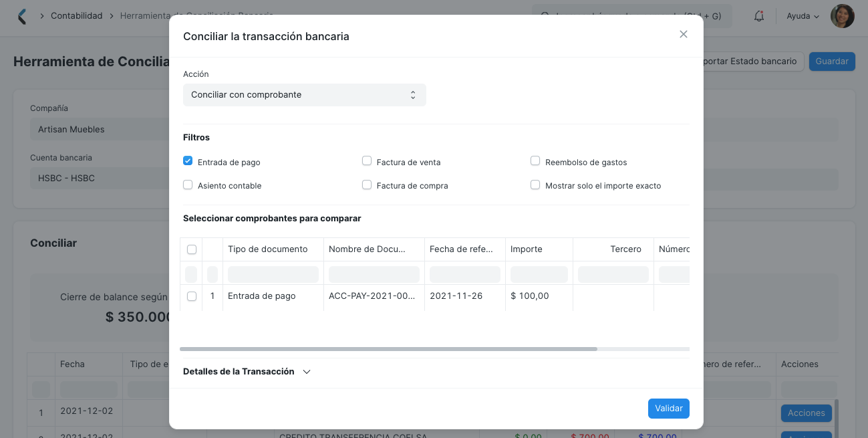Enable Reembolso de gastos filter
Screen dimensions: 868x438
(x=535, y=161)
